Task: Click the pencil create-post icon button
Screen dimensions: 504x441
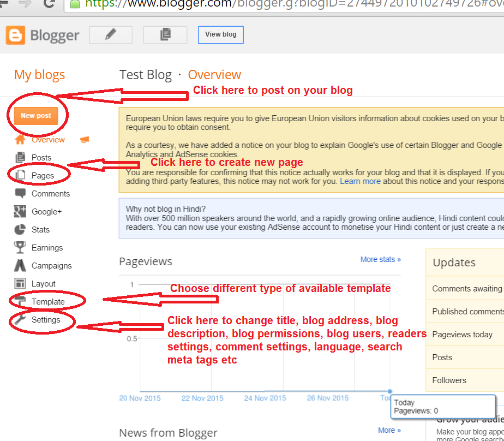Action: pyautogui.click(x=111, y=35)
